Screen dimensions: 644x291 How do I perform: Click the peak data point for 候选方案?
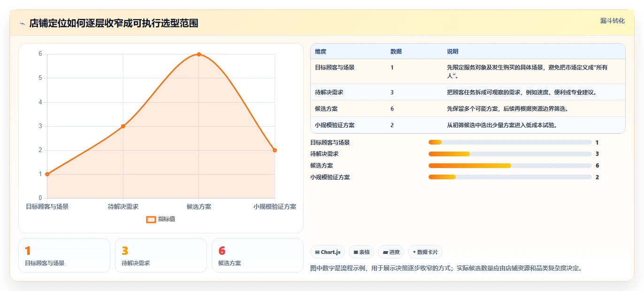coord(199,54)
